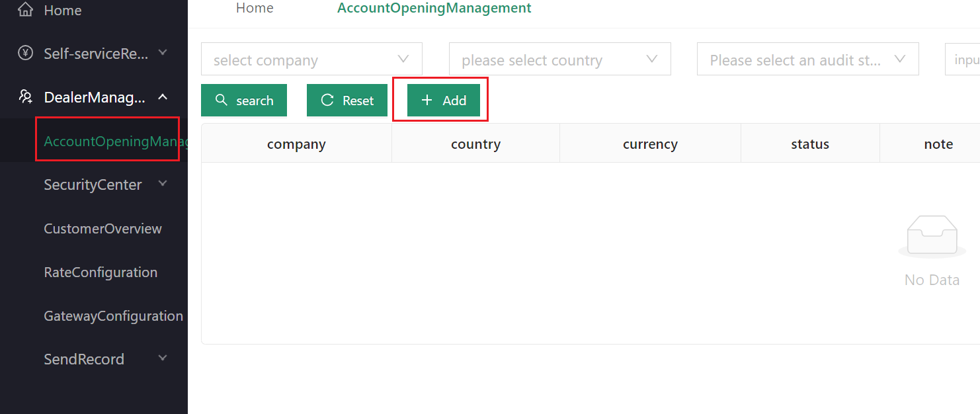Expand the SecurityCenter submenu

163,184
